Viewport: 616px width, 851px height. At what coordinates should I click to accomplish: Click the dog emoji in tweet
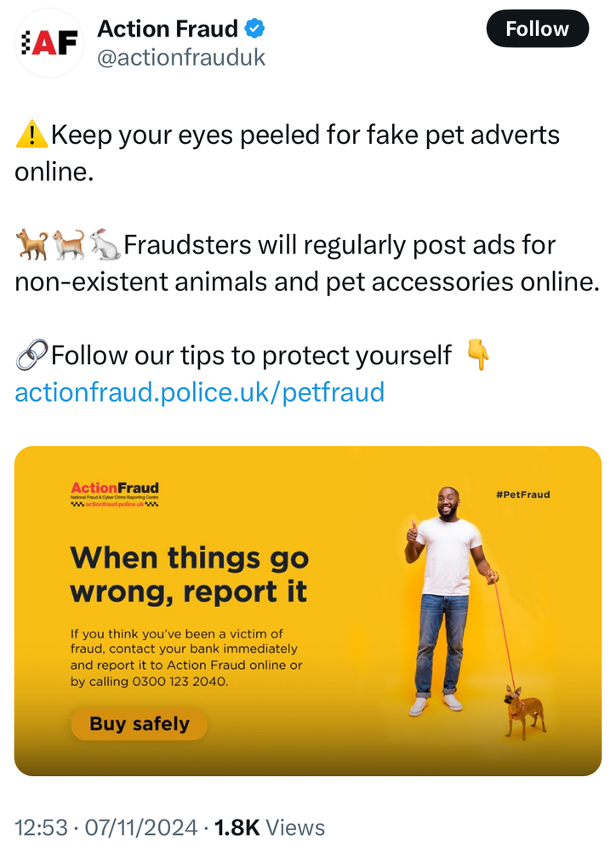click(x=31, y=245)
